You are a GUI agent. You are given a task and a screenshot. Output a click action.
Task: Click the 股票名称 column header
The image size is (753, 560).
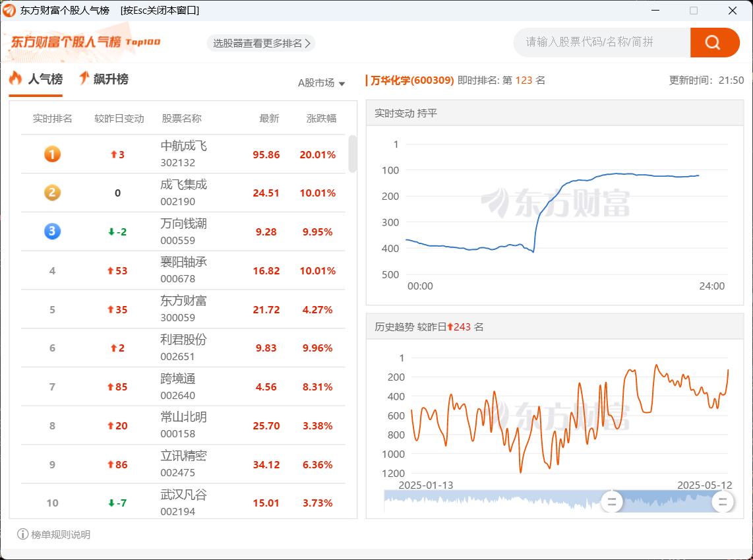(181, 119)
